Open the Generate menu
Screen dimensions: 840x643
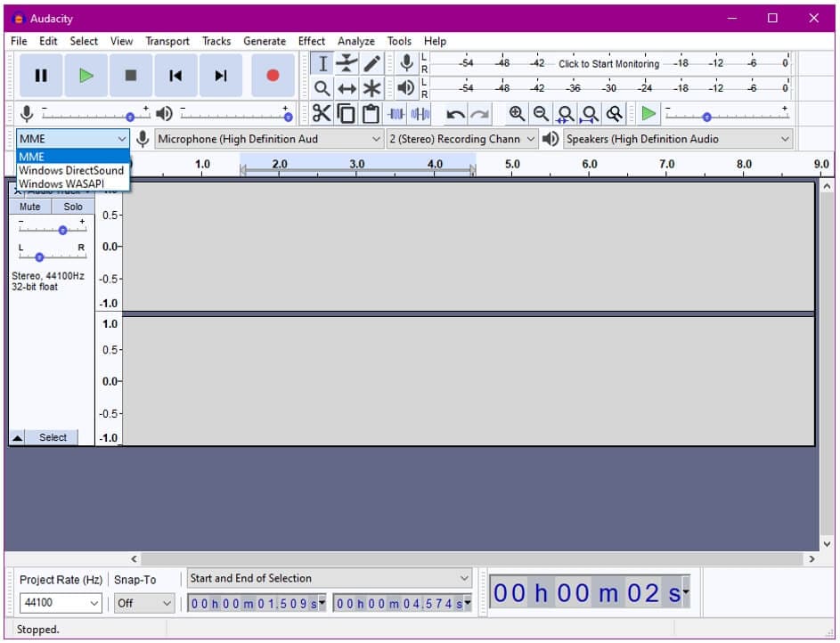265,41
